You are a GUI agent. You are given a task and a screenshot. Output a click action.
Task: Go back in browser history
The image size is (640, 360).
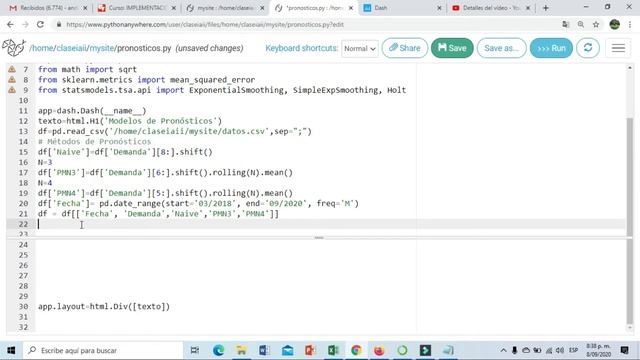pos(10,24)
